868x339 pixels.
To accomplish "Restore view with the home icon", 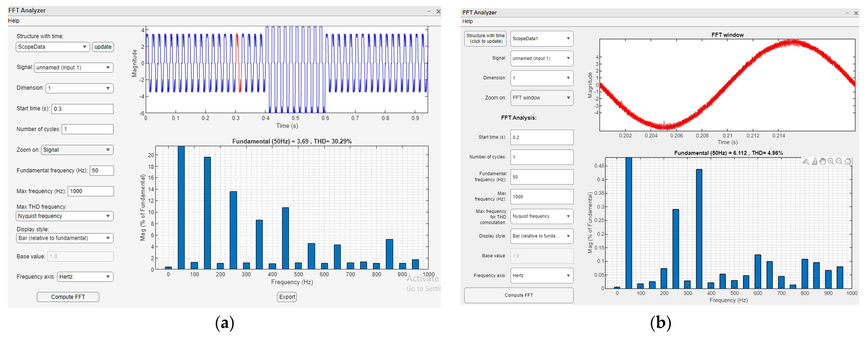I will 848,161.
